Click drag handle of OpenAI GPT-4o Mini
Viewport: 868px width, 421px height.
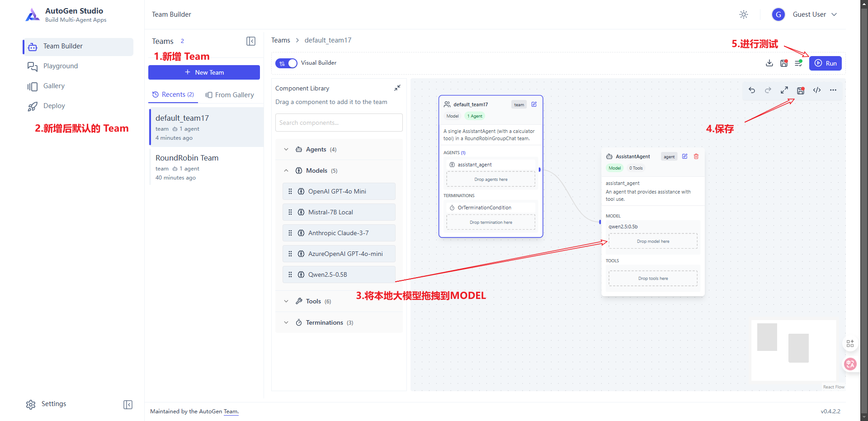coord(290,191)
